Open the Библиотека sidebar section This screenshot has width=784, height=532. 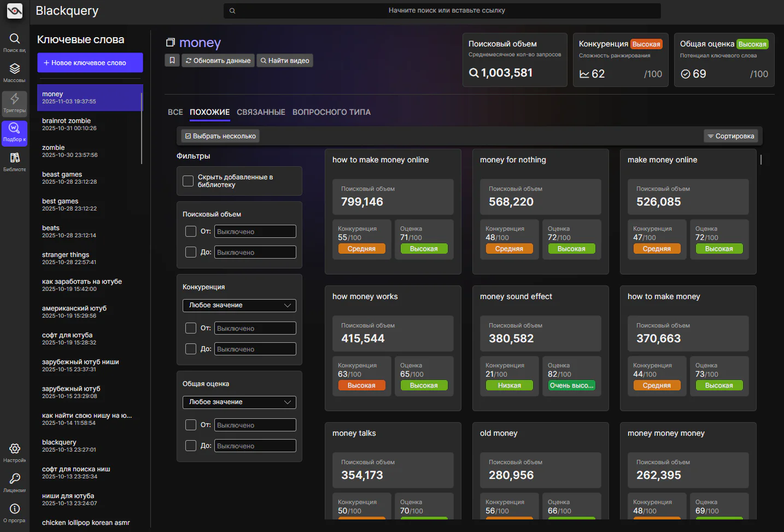click(x=14, y=161)
